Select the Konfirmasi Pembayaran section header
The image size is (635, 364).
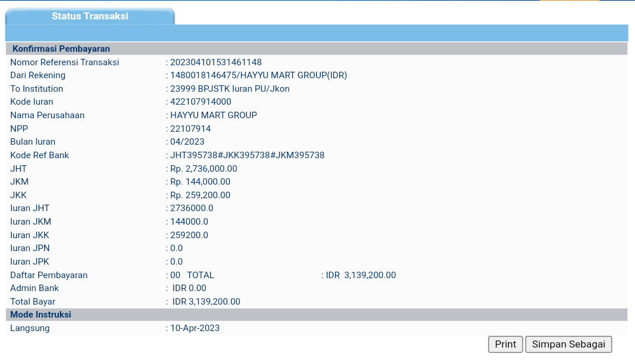pyautogui.click(x=61, y=49)
